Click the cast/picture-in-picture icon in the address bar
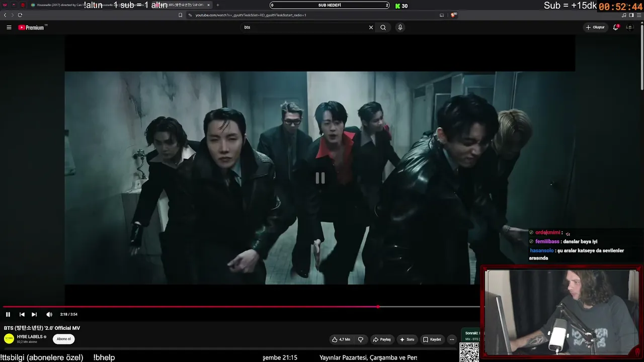The image size is (644, 362). 442,15
